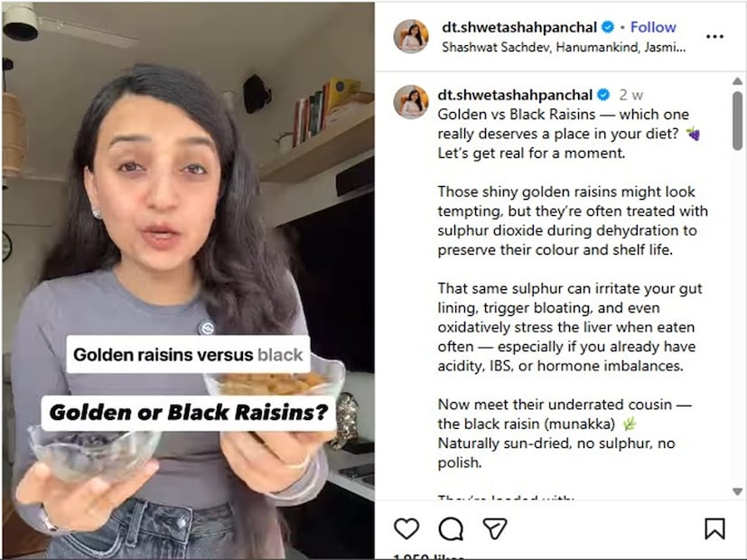The height and width of the screenshot is (560, 747).
Task: Click scrollbar up arrow in caption
Action: point(737,81)
